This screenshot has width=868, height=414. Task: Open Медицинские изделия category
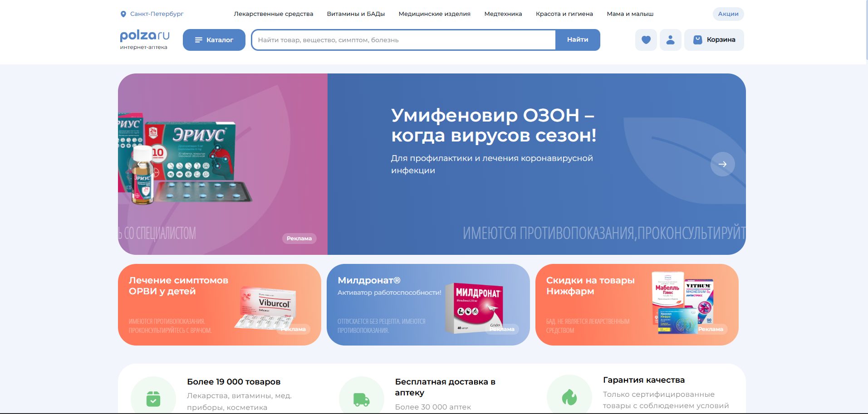point(434,14)
